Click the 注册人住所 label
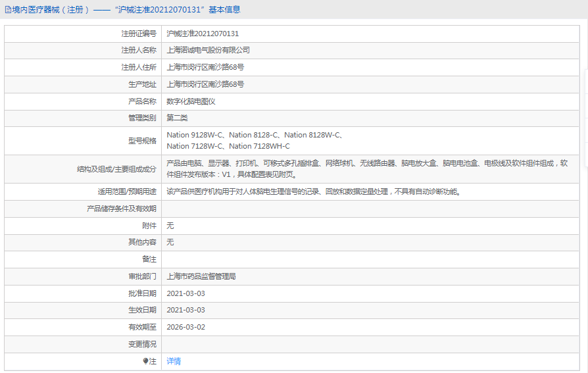The width and height of the screenshot is (588, 373). (139, 67)
